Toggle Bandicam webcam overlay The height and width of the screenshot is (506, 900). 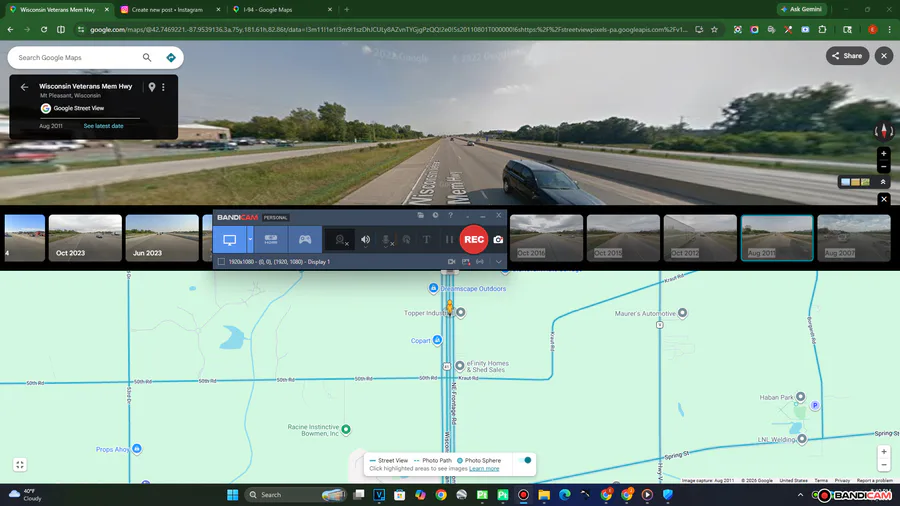tap(341, 240)
